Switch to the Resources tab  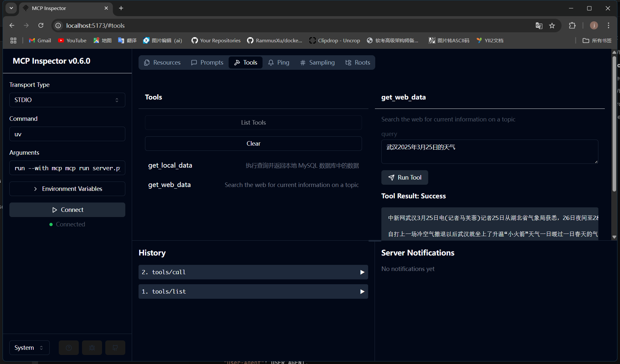click(x=162, y=62)
